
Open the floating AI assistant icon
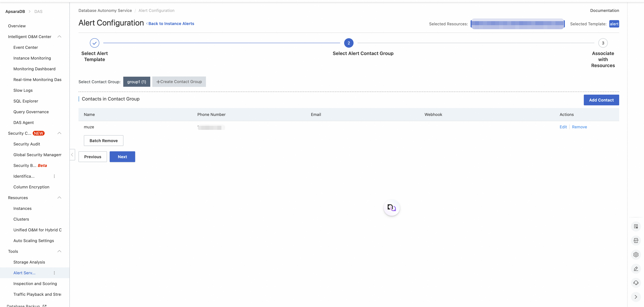coord(391,208)
